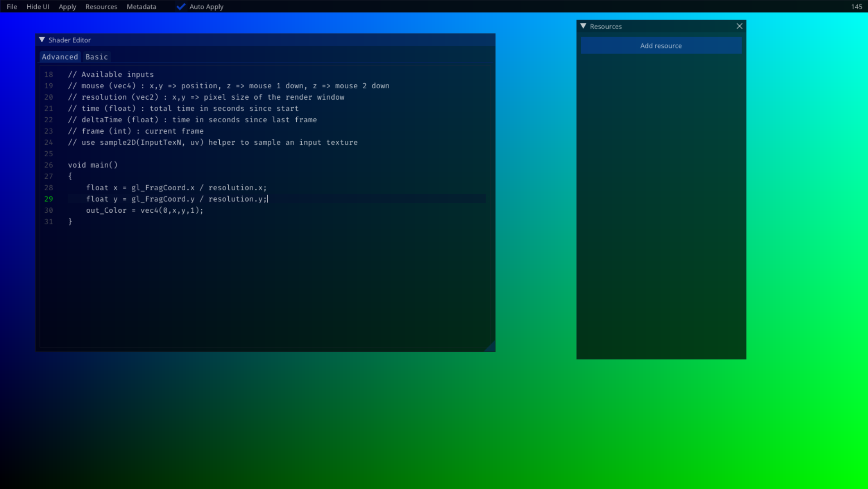
Task: Click Hide UI in the menu bar
Action: point(38,6)
